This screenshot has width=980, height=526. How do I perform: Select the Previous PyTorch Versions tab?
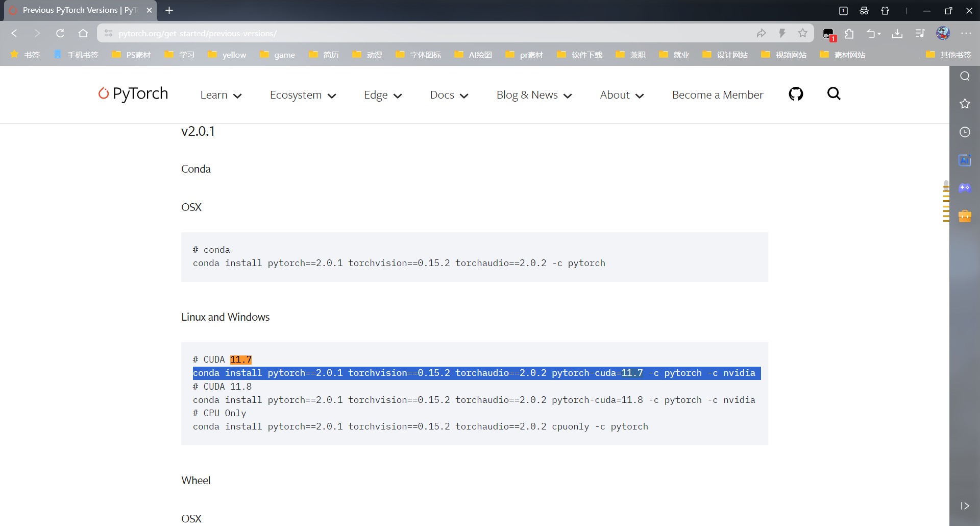[81, 10]
